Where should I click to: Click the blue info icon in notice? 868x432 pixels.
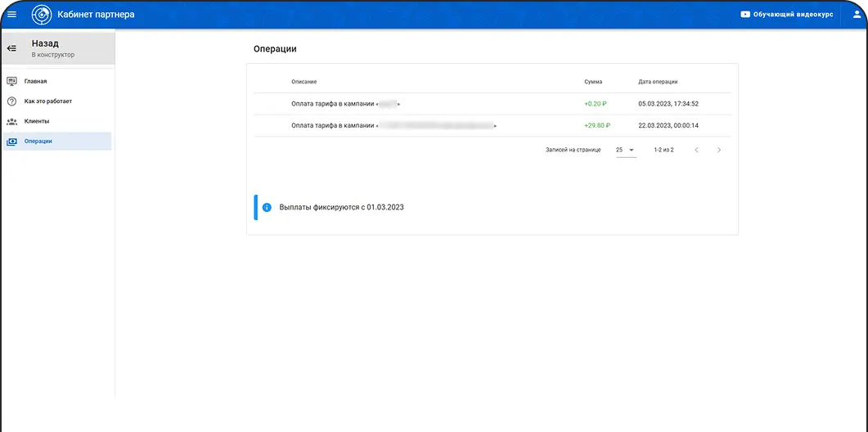(267, 208)
